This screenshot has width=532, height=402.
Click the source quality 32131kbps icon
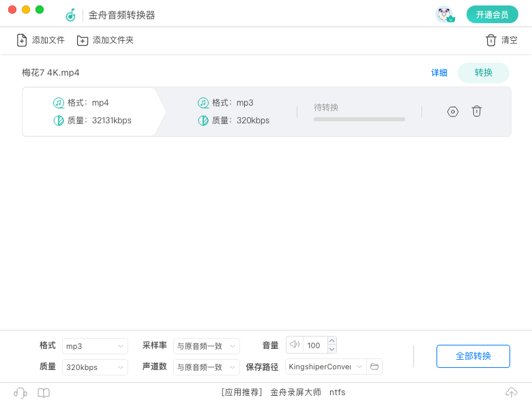(59, 121)
